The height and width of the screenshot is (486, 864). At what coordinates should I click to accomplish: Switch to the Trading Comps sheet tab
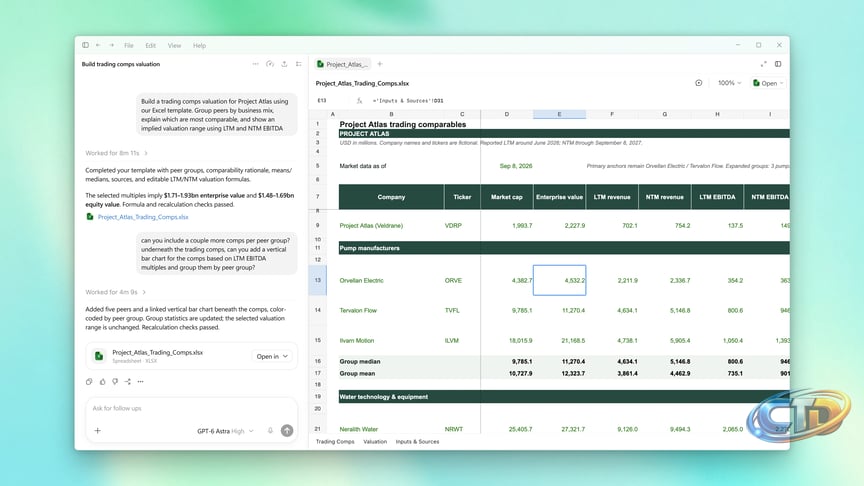[335, 442]
